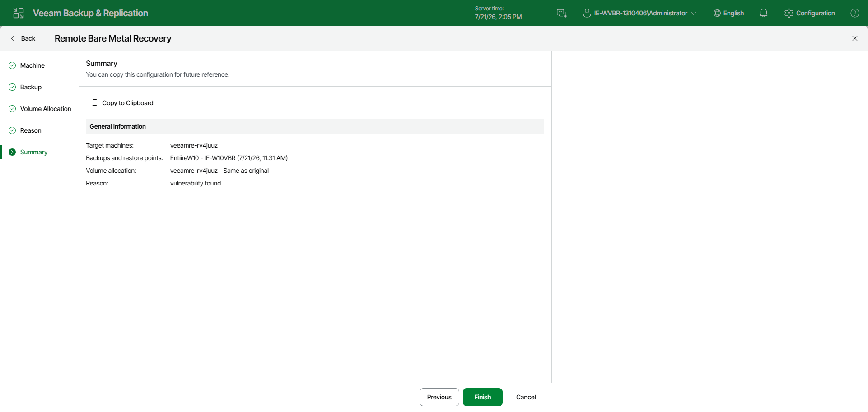Click the 'Reason:' label

pyautogui.click(x=97, y=183)
